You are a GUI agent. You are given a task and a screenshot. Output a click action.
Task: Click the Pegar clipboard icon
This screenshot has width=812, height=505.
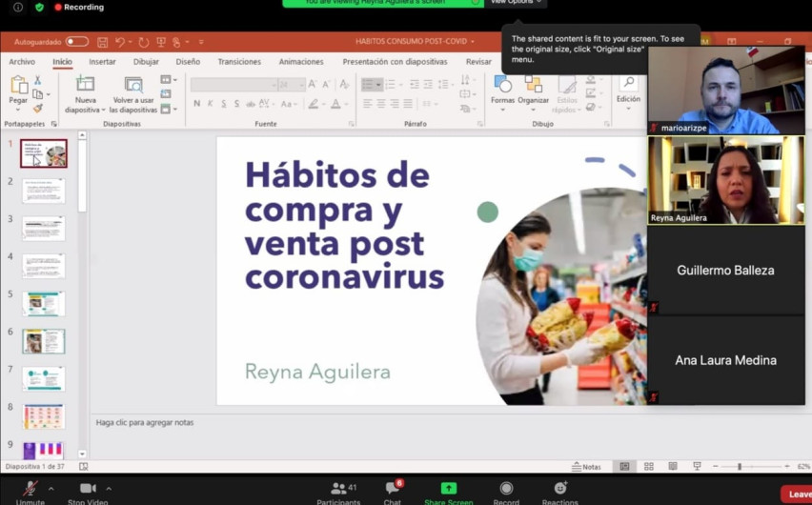click(x=19, y=85)
